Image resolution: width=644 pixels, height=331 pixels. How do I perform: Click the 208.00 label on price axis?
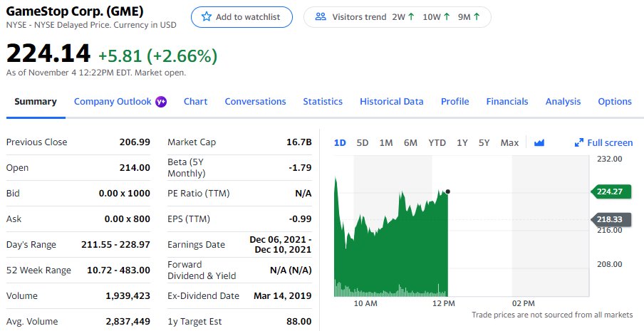pyautogui.click(x=610, y=264)
